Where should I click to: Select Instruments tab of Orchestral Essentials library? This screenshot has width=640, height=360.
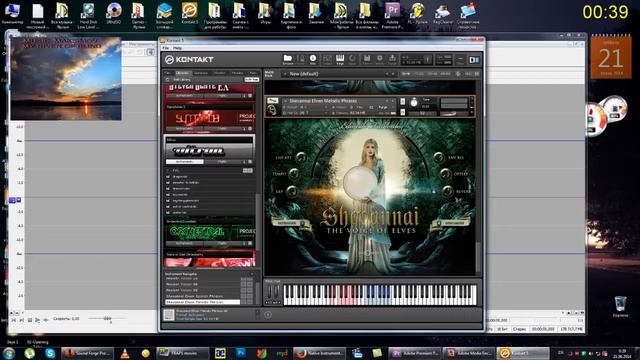184,243
